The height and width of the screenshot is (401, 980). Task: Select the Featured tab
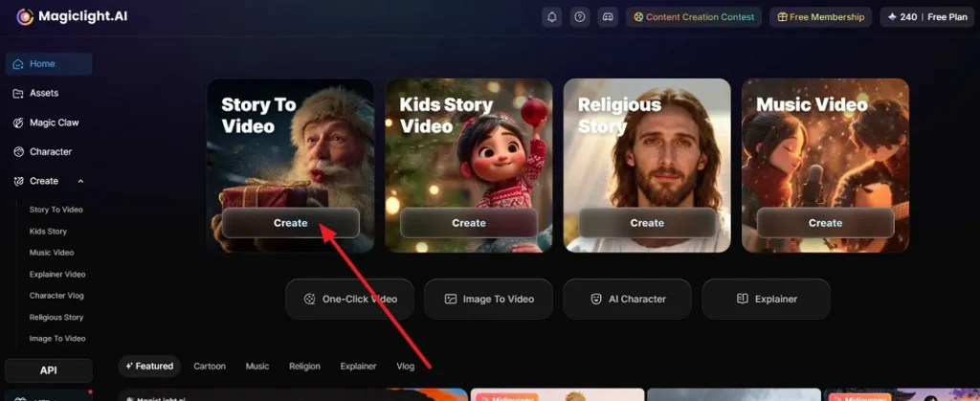[149, 366]
